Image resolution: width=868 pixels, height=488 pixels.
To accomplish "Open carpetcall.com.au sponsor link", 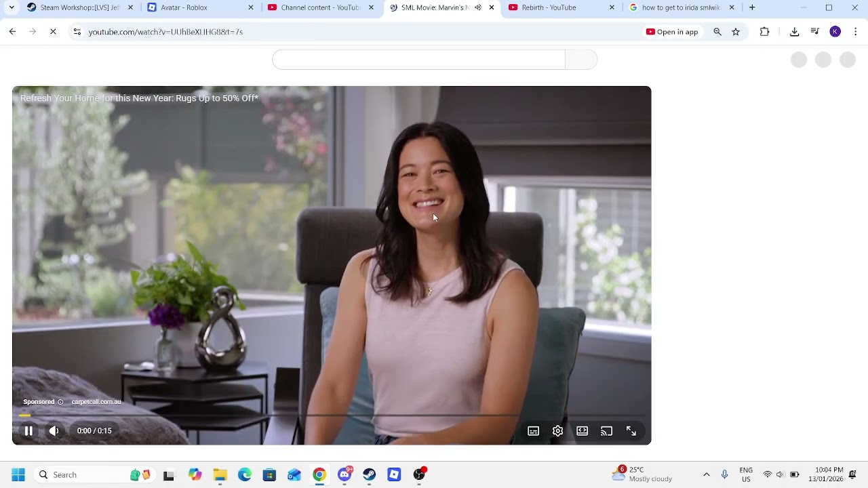I will point(96,402).
